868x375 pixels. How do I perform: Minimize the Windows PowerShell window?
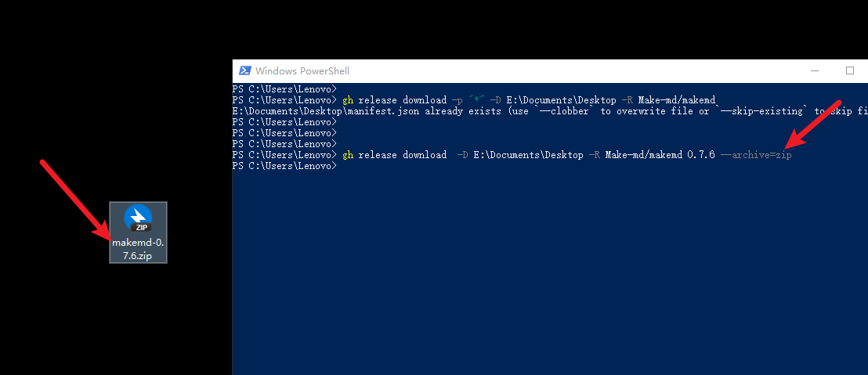(x=812, y=70)
